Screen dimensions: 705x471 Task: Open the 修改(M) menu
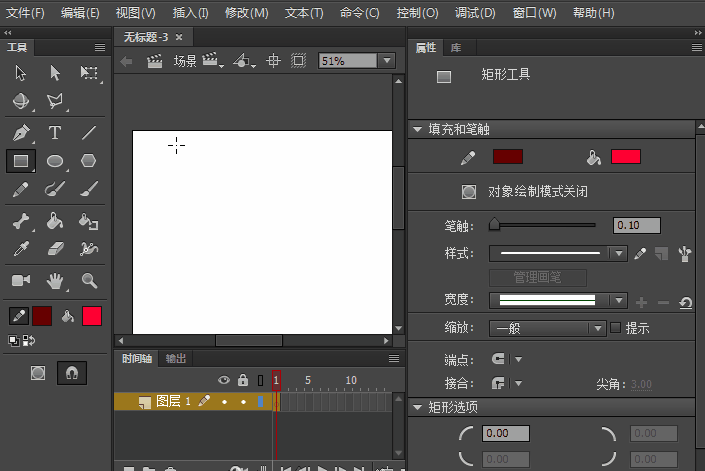click(246, 13)
